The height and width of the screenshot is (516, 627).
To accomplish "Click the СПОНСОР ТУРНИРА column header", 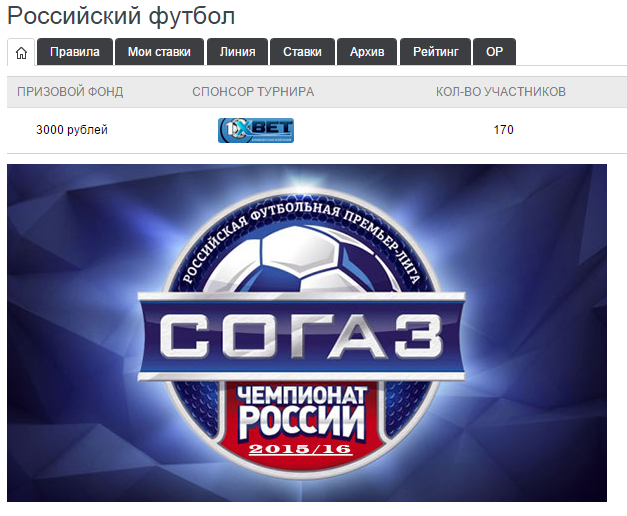I will pos(253,92).
